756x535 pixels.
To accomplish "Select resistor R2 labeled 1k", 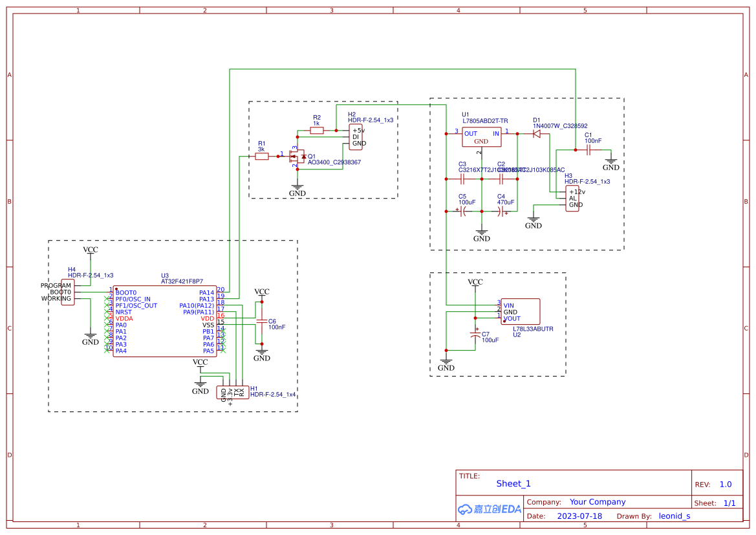I will tap(316, 129).
